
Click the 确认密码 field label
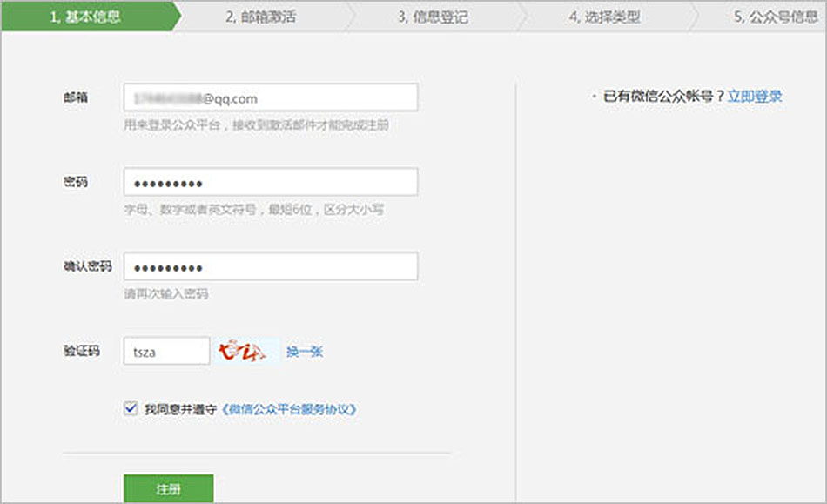[81, 266]
